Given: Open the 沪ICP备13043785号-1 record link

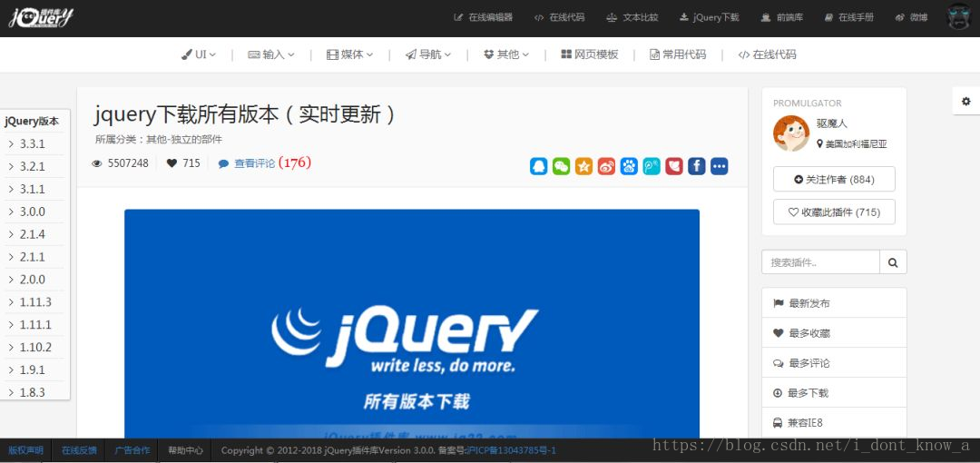Looking at the screenshot, I should 511,450.
